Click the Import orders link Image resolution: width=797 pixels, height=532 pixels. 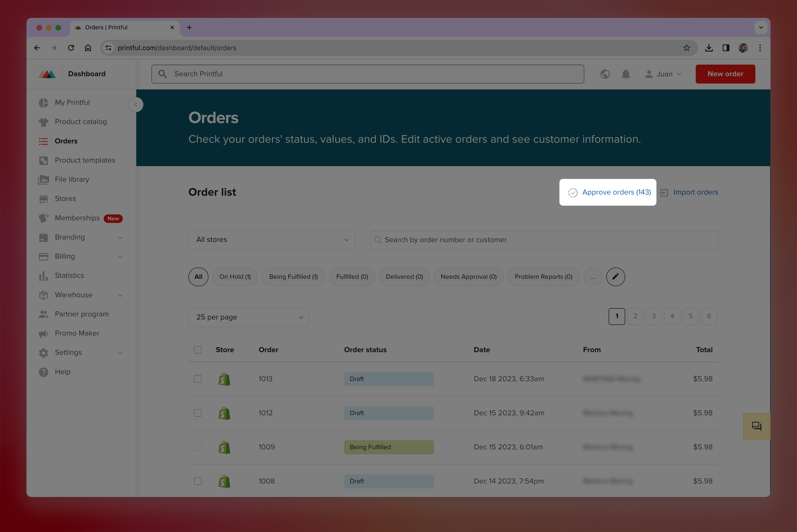click(x=695, y=192)
